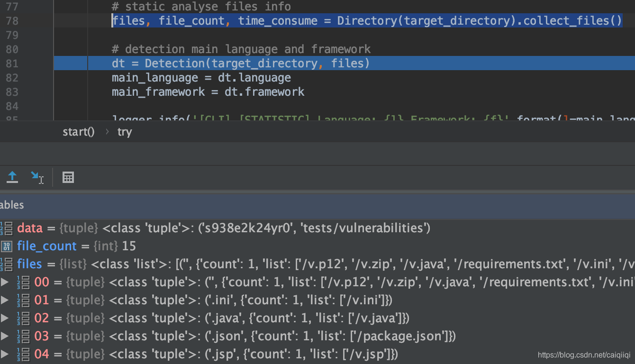Click the tuple icon beside entry 03
This screenshot has height=364, width=635.
point(23,336)
